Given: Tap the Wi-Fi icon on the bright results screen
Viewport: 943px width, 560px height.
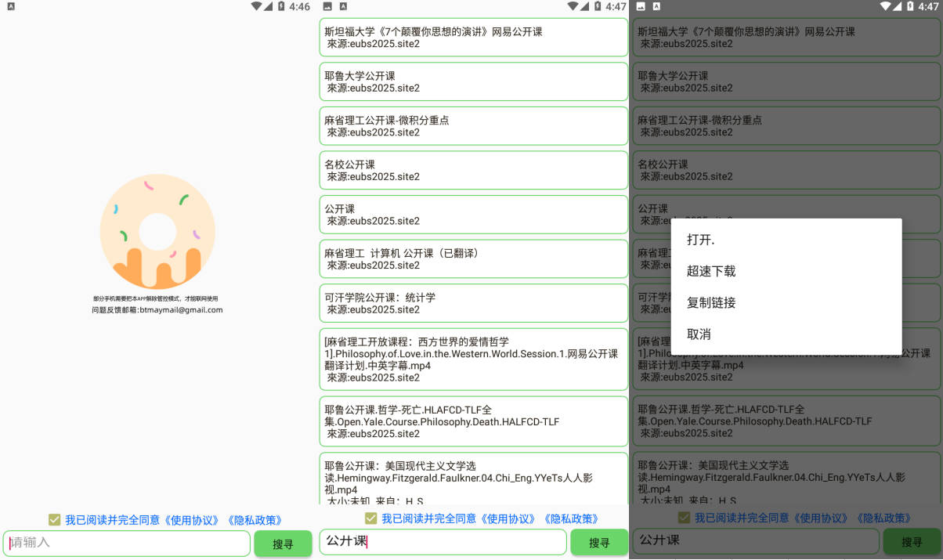Looking at the screenshot, I should 573,6.
